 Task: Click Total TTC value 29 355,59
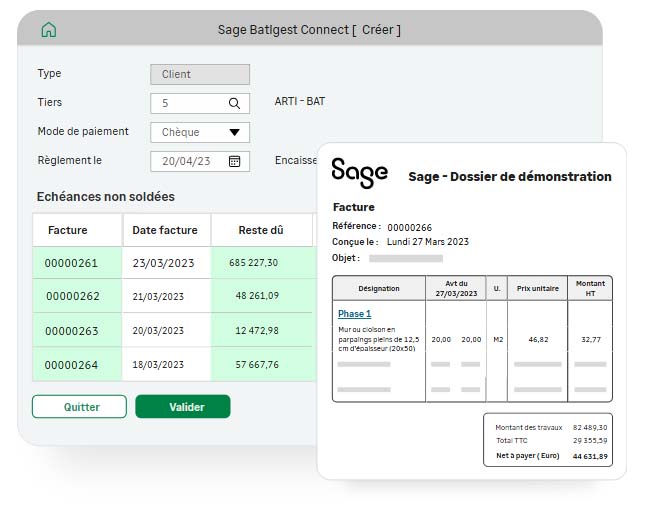590,441
